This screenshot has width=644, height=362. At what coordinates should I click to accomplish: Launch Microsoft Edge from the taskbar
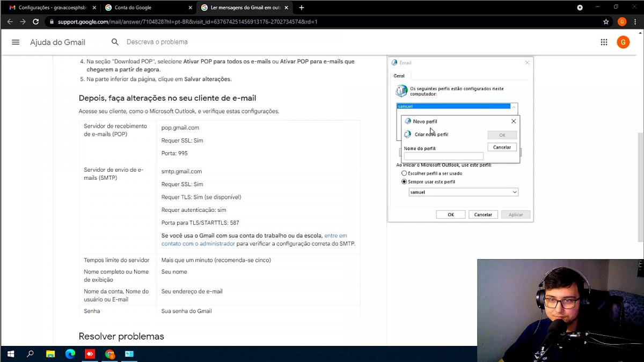[x=70, y=354]
